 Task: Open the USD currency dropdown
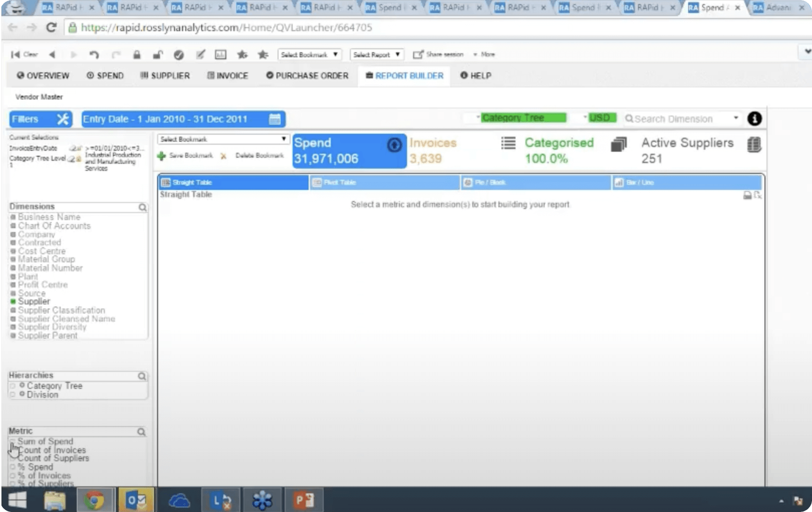click(600, 118)
